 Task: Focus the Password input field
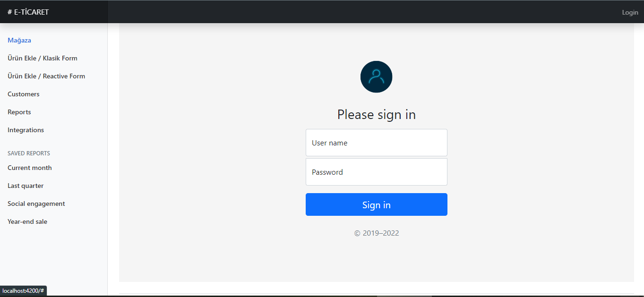pyautogui.click(x=376, y=172)
